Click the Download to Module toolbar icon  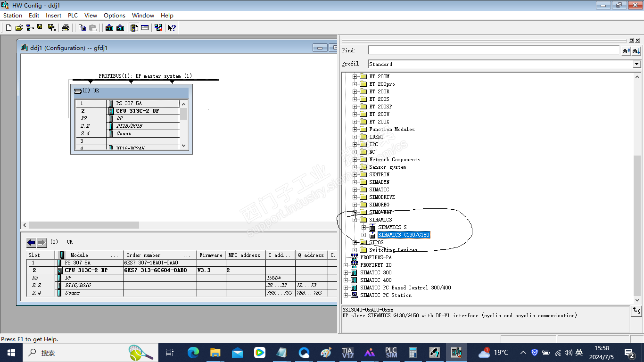point(109,28)
